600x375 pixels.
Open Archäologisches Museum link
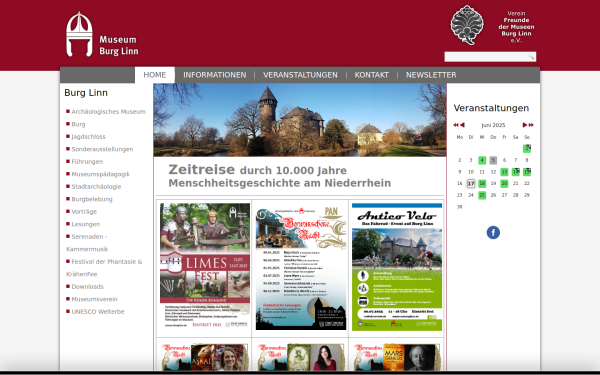[108, 112]
